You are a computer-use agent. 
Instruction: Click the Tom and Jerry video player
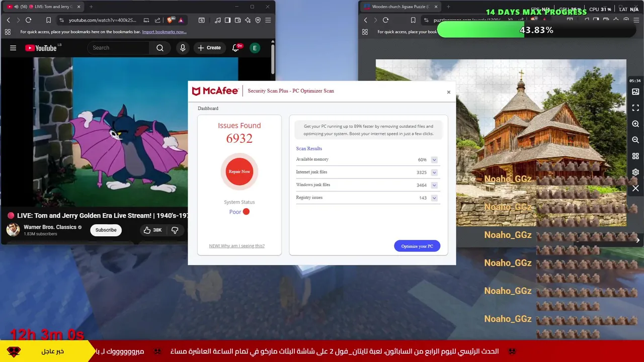click(119, 131)
